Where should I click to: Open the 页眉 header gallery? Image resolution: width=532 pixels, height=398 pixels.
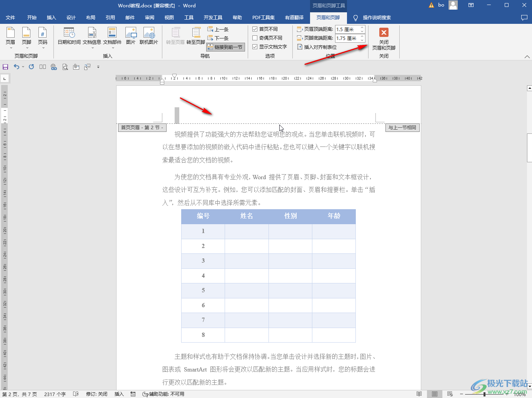click(x=10, y=38)
